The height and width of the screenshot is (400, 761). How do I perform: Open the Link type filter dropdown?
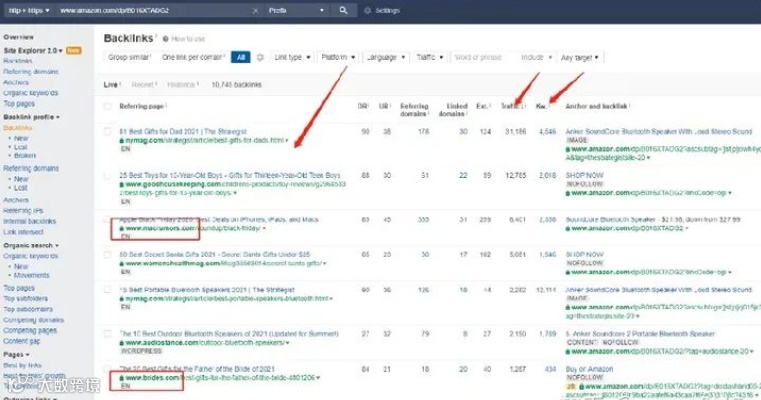(x=292, y=57)
